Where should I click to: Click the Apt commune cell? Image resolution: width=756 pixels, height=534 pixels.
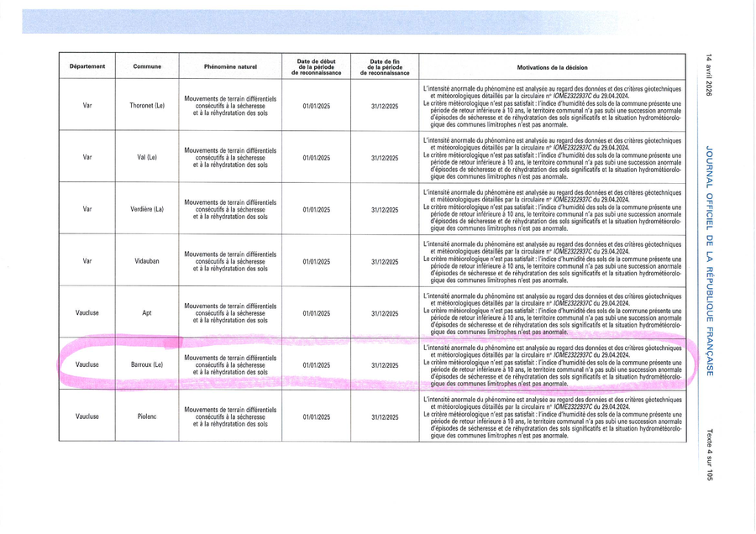click(x=147, y=313)
